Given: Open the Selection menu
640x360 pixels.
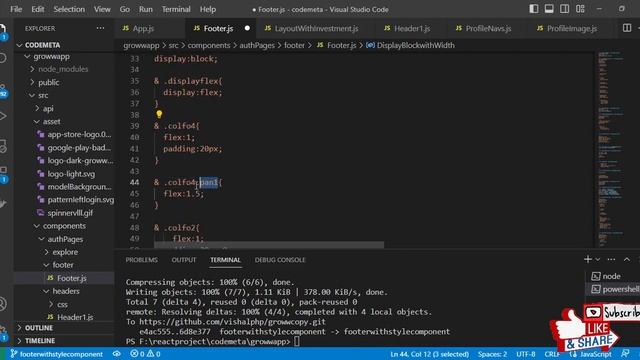Looking at the screenshot, I should point(69,9).
